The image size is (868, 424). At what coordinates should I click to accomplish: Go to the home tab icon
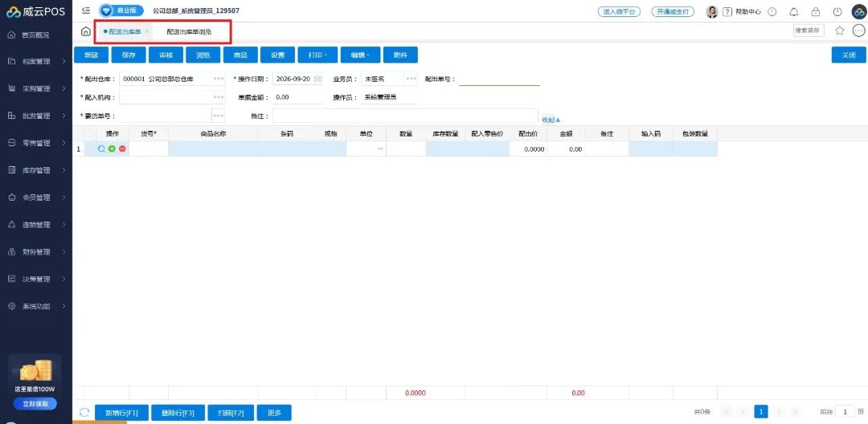click(86, 31)
